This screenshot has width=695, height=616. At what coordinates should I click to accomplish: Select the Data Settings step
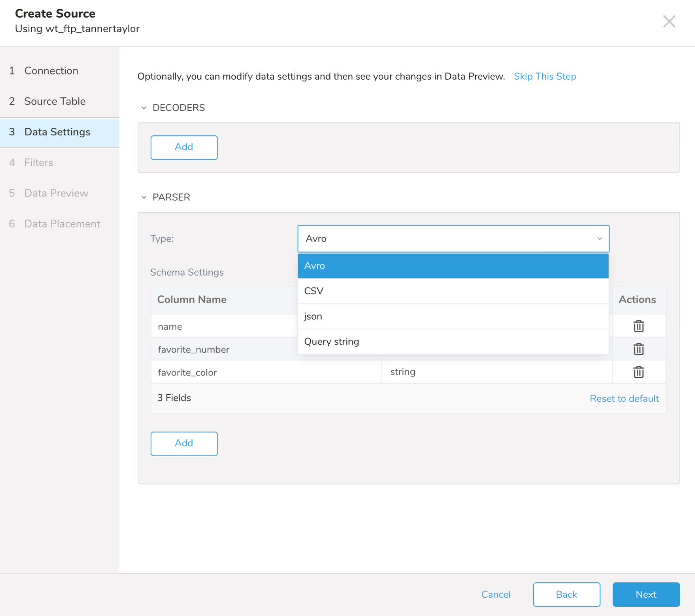(57, 132)
